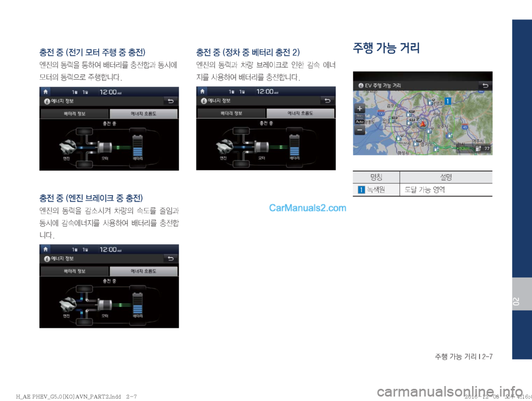Click page footer 주행 가능 거리 I 2-7
Screen dimensions: 532x401
tap(463, 357)
